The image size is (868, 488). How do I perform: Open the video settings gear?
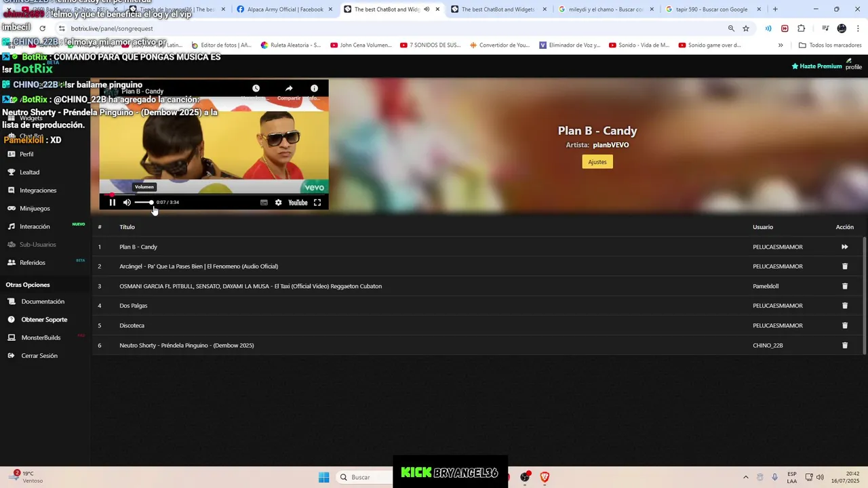click(278, 203)
